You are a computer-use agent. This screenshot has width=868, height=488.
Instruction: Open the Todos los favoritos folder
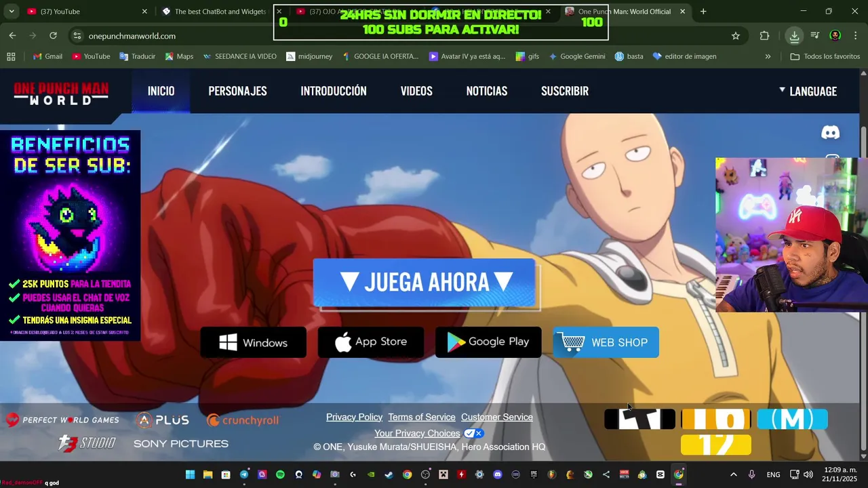point(825,56)
